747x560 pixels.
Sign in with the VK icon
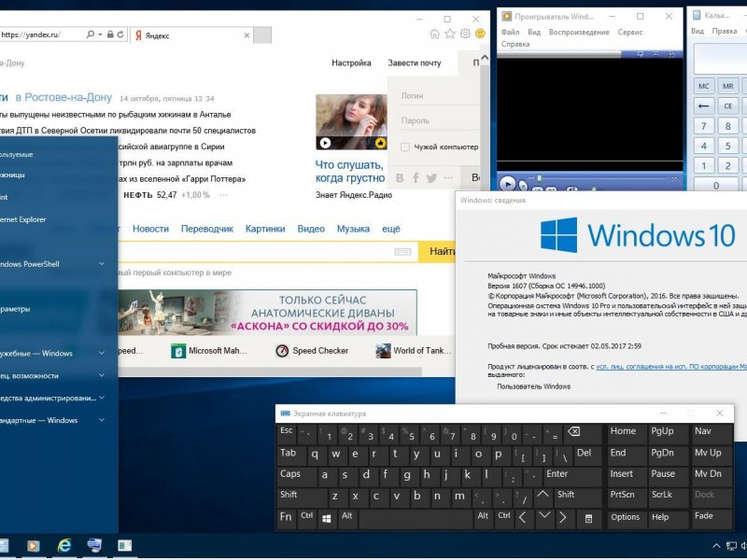[400, 178]
